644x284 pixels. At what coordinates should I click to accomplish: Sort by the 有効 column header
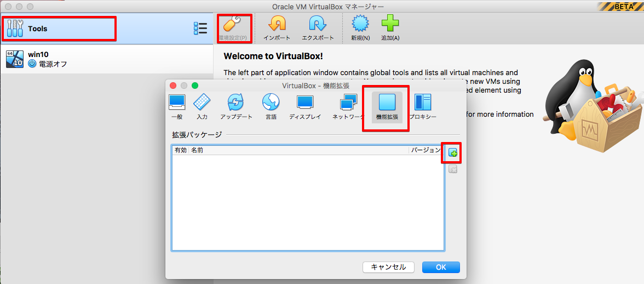[180, 150]
